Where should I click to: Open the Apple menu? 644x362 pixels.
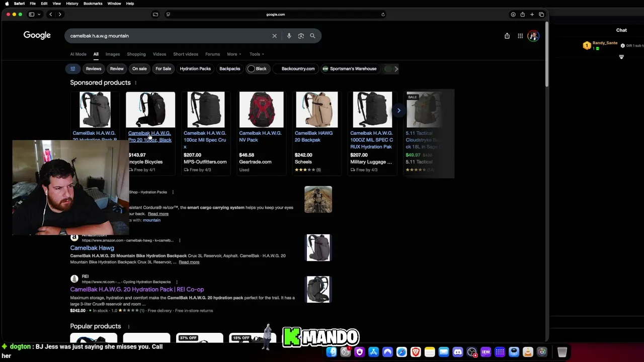[7, 4]
